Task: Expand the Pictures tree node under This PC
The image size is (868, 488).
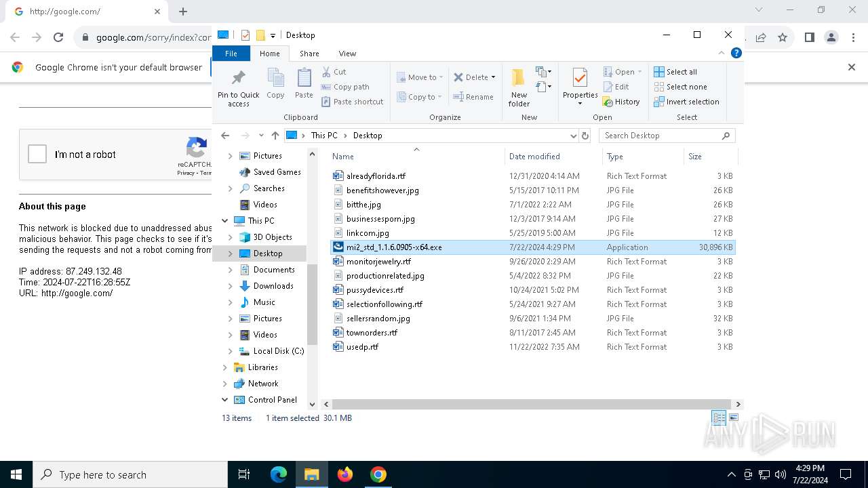Action: (x=230, y=319)
